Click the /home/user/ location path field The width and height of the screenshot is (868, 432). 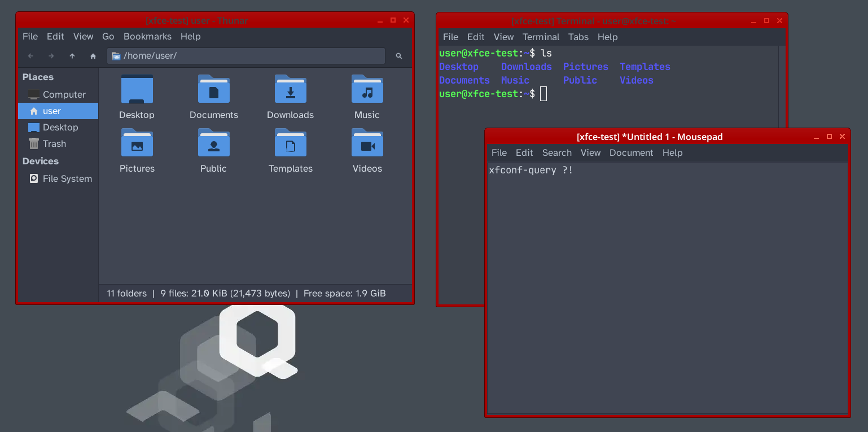[248, 56]
